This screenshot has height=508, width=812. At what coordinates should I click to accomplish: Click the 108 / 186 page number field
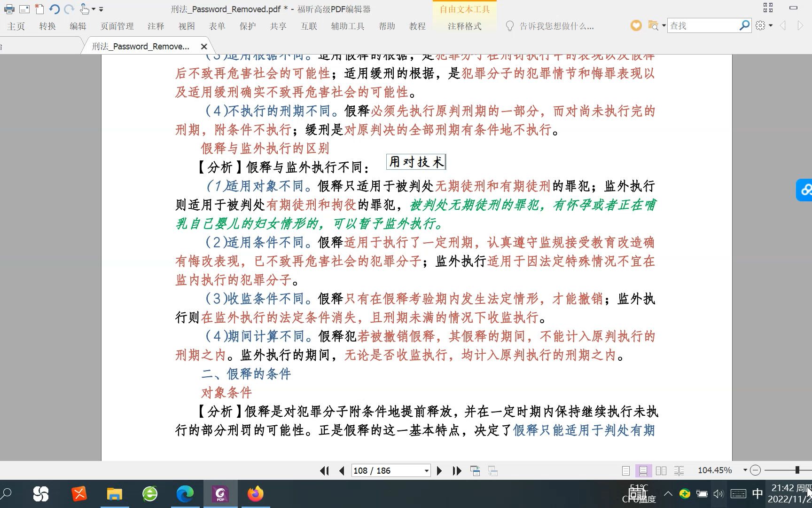[x=387, y=471]
